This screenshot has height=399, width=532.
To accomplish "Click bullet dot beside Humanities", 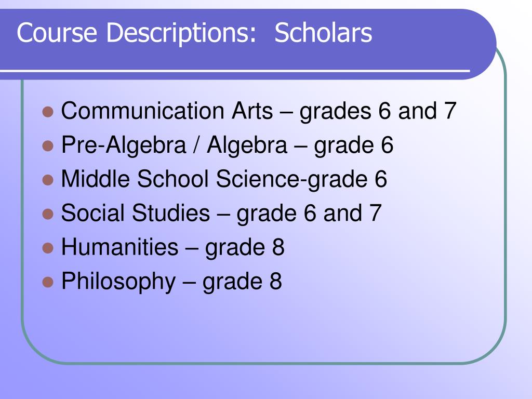I will click(48, 248).
